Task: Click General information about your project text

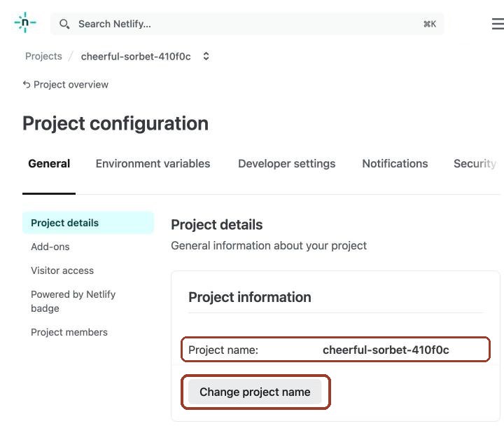Action: tap(269, 245)
